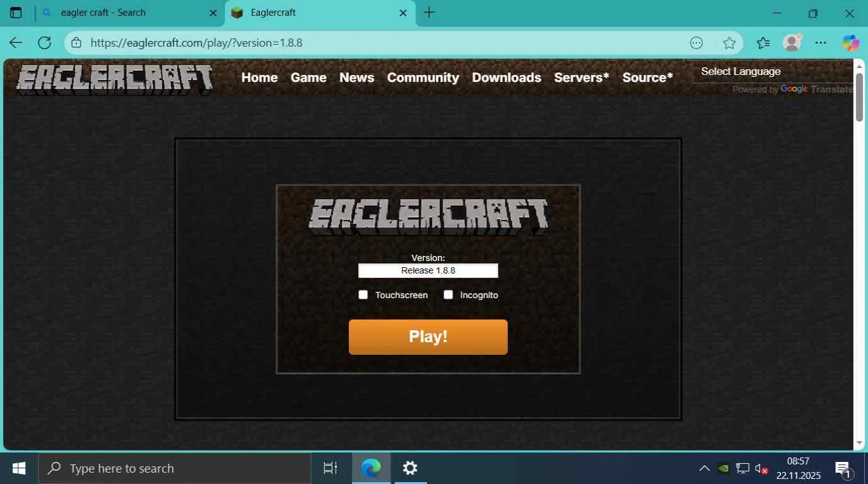
Task: Click the Powered by Google Translate text
Action: tap(792, 89)
